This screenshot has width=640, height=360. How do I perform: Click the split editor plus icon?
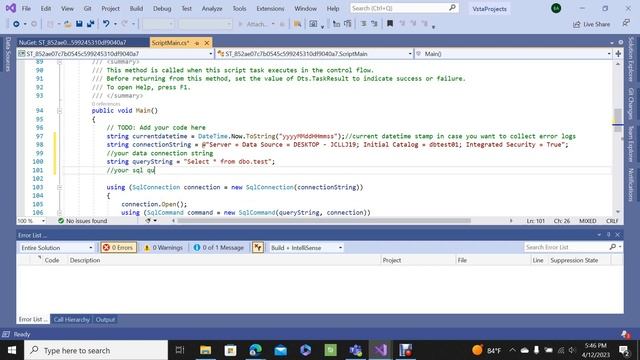pos(618,53)
